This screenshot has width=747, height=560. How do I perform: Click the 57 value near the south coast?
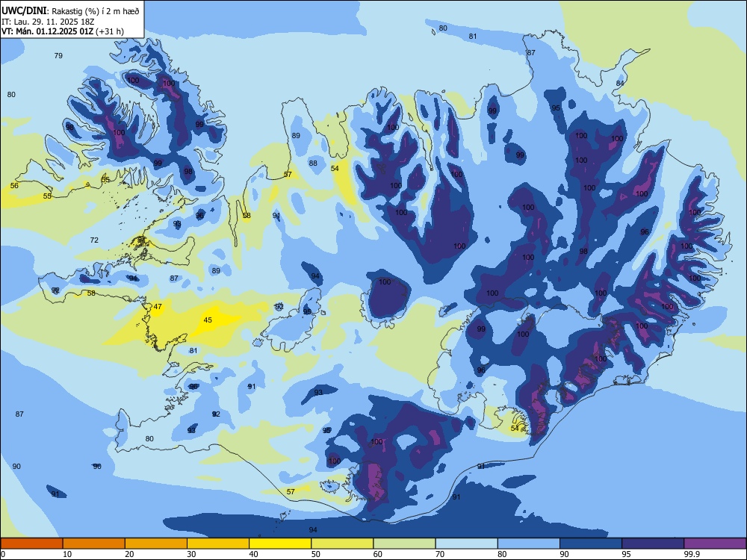(x=291, y=492)
